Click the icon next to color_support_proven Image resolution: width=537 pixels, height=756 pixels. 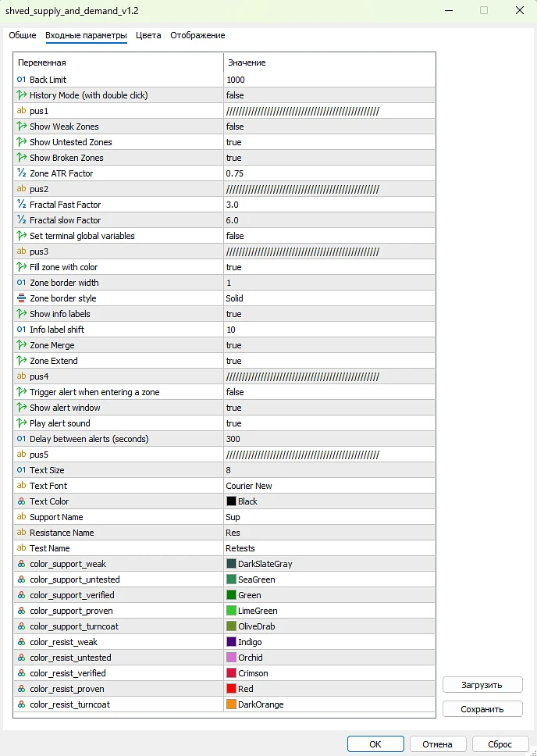pos(21,611)
